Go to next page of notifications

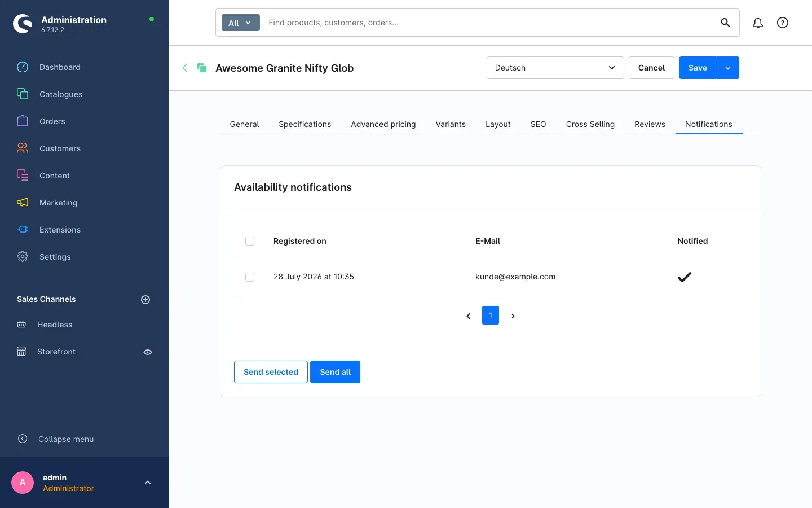[x=513, y=316]
